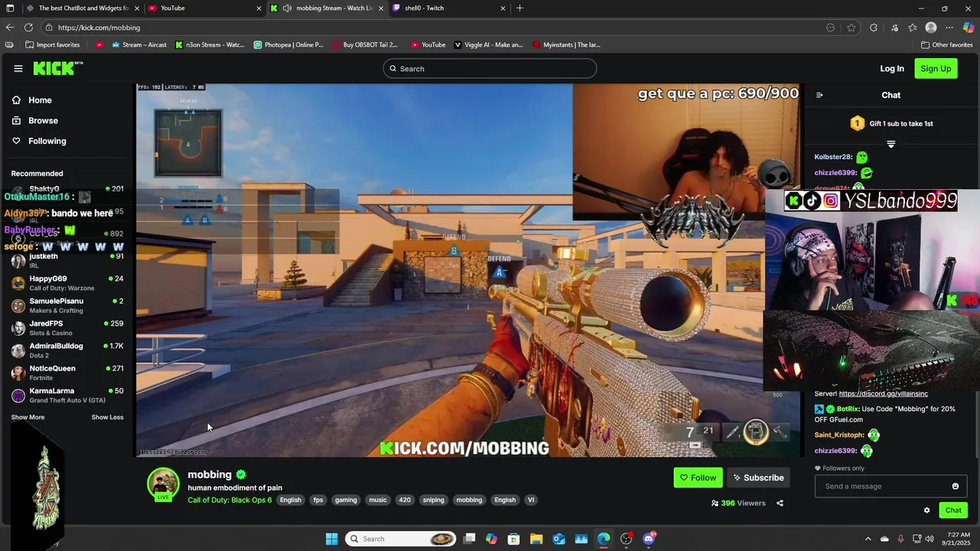Open chat settings gear icon
This screenshot has height=551, width=980.
pos(926,510)
